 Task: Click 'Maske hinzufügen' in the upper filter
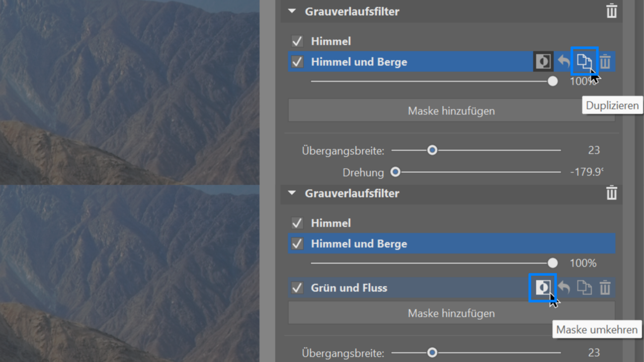click(451, 111)
